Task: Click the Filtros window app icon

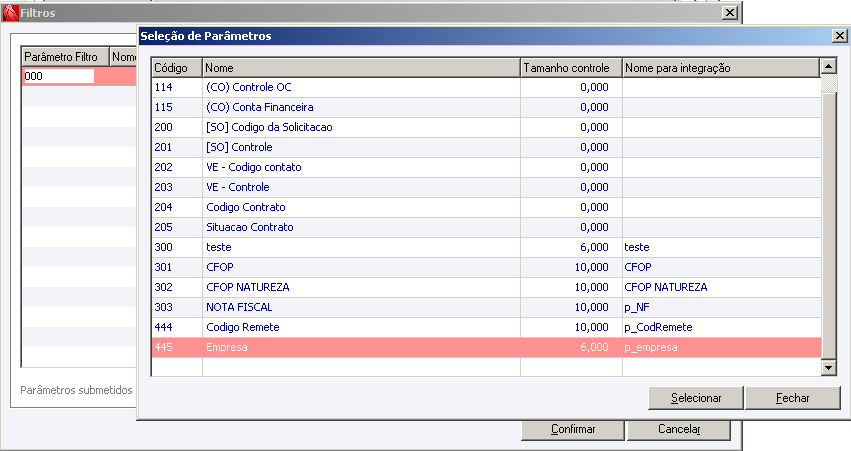Action: tap(10, 13)
